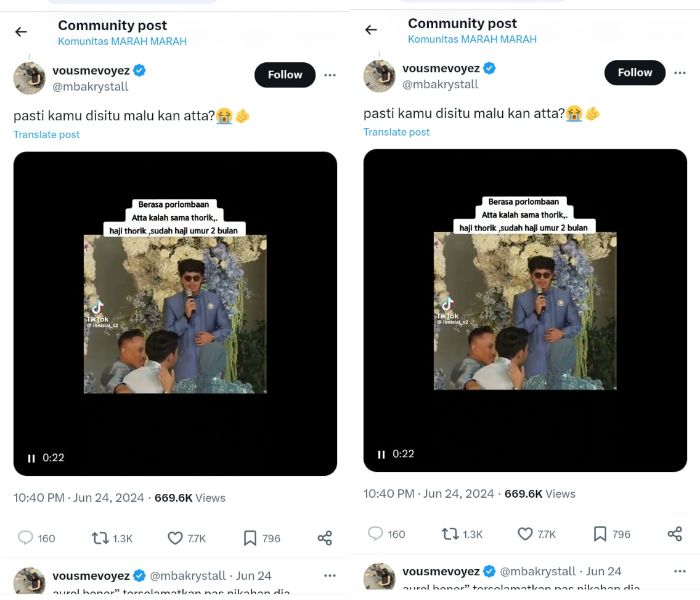Repost the tweet in the left panel
Viewport: 700px width, 600px height.
click(100, 538)
